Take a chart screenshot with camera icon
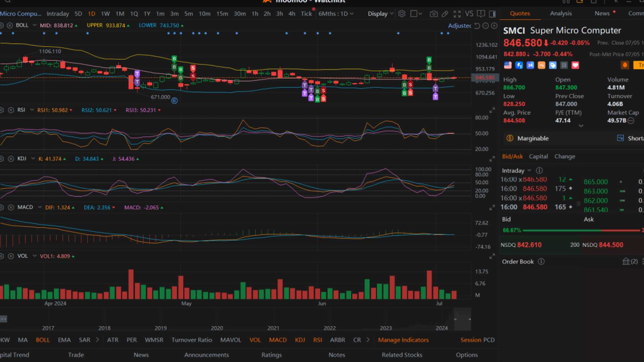Screen dimensions: 644x362 click(x=433, y=14)
